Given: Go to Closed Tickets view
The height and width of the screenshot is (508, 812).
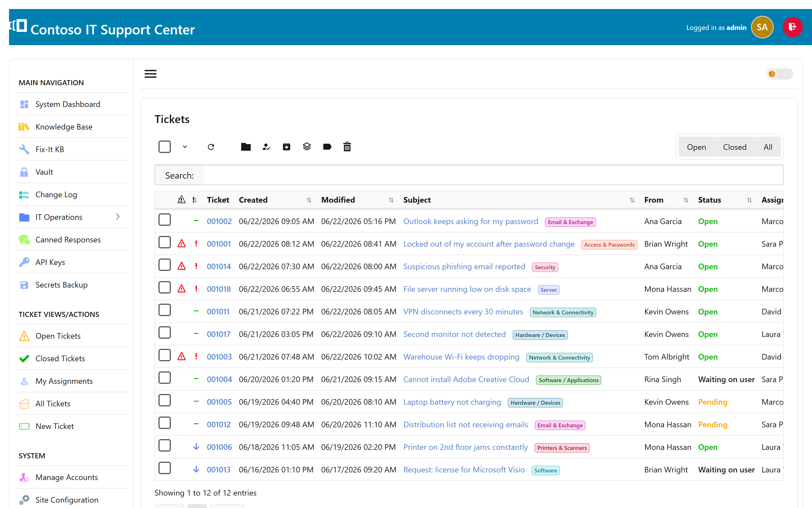Looking at the screenshot, I should (x=71, y=358).
